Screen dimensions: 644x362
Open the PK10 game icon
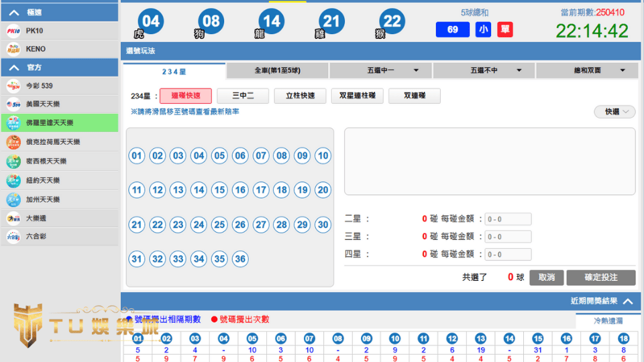(13, 31)
